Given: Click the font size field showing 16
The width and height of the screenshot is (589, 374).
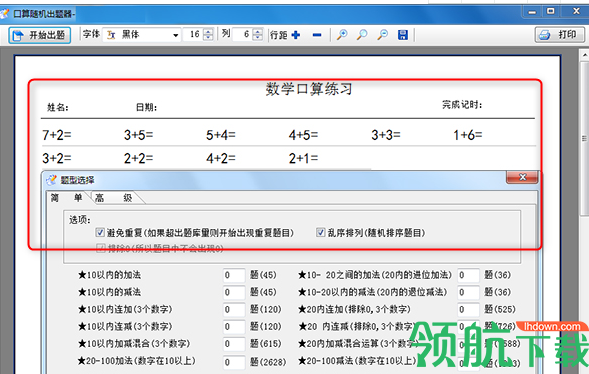Looking at the screenshot, I should [x=193, y=35].
